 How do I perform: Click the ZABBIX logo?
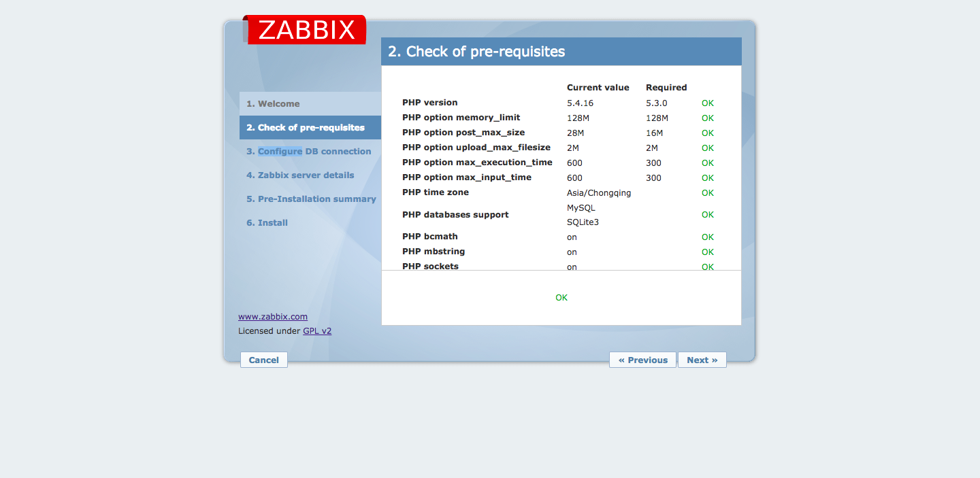[x=304, y=30]
